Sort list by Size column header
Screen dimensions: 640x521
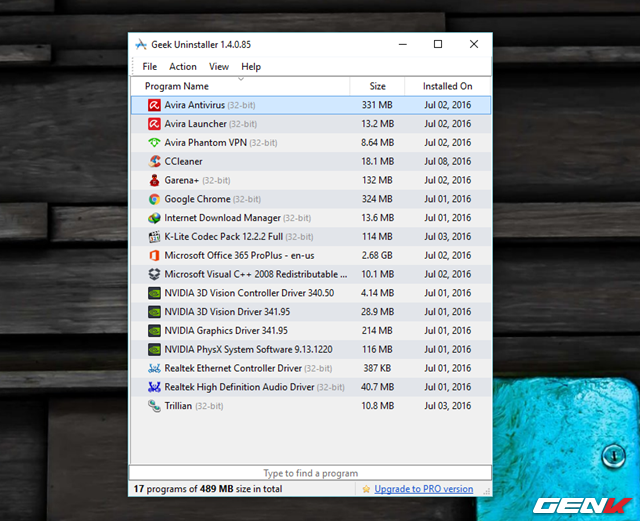377,87
